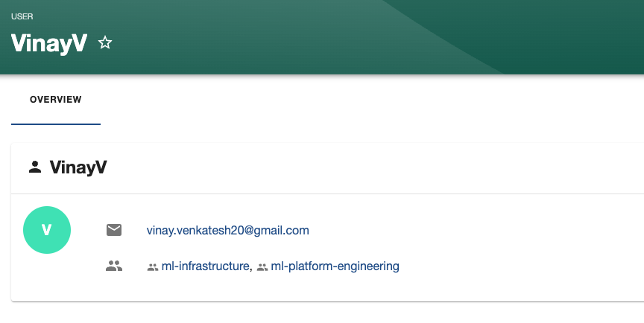Screen dimensions: 644x323
Task: Click the VinayV page title in banner
Action: [49, 43]
